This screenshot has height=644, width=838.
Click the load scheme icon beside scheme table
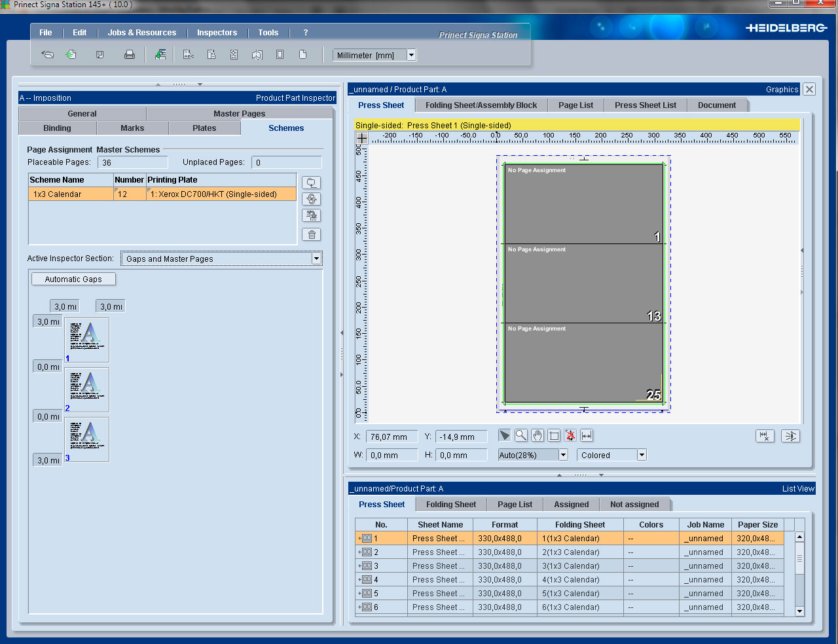(x=312, y=183)
